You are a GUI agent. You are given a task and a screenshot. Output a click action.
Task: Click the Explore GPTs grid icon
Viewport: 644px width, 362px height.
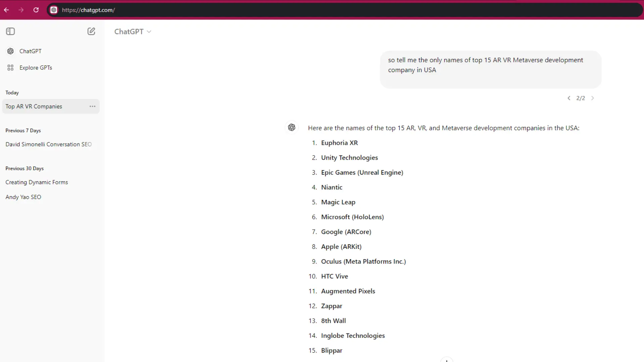[10, 68]
